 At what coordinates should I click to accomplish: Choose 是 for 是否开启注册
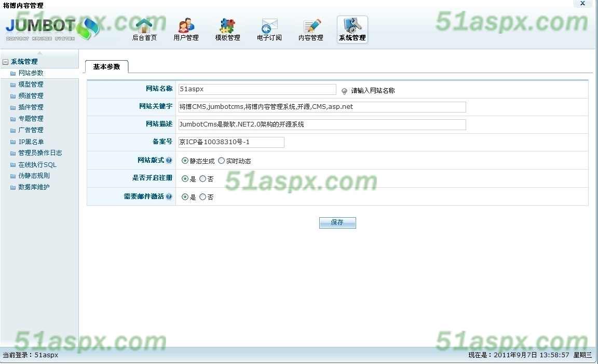coord(185,178)
